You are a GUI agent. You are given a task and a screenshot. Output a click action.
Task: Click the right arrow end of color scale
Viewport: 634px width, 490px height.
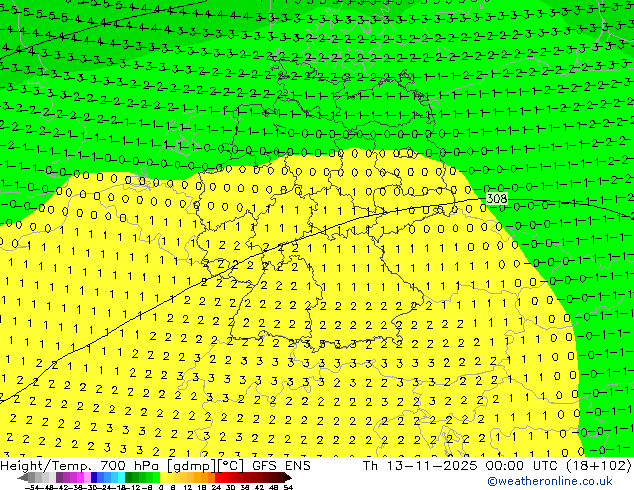point(288,477)
